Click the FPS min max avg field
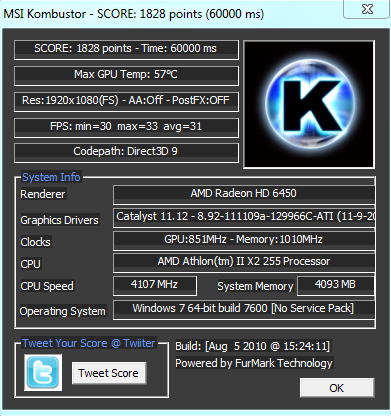 click(x=126, y=127)
